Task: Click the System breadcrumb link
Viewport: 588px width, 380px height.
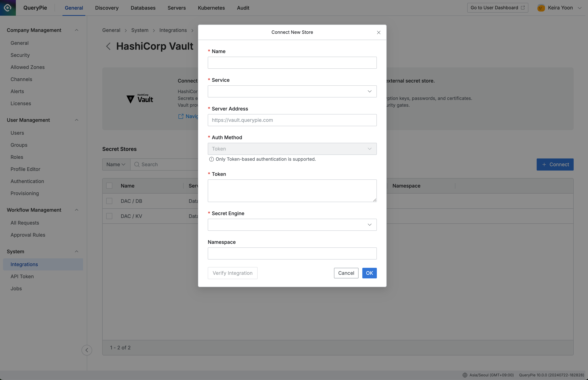Action: 139,30
